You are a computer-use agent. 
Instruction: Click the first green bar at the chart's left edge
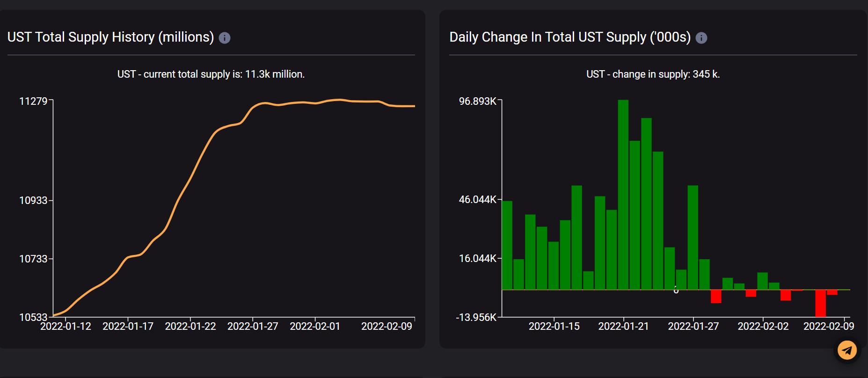point(507,245)
